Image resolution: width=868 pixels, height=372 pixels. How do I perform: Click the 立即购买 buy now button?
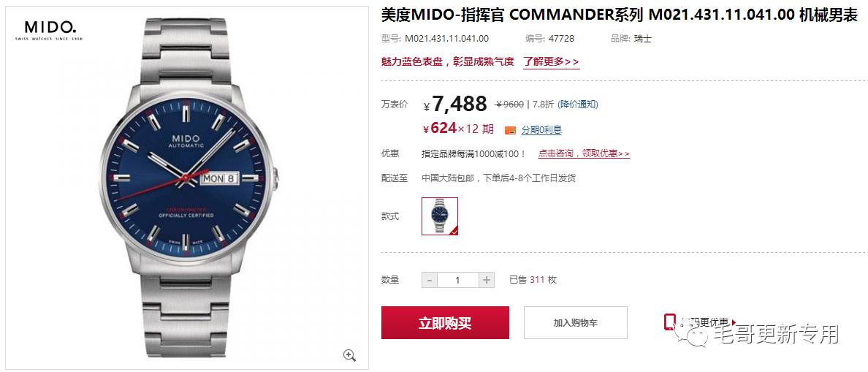click(x=445, y=323)
